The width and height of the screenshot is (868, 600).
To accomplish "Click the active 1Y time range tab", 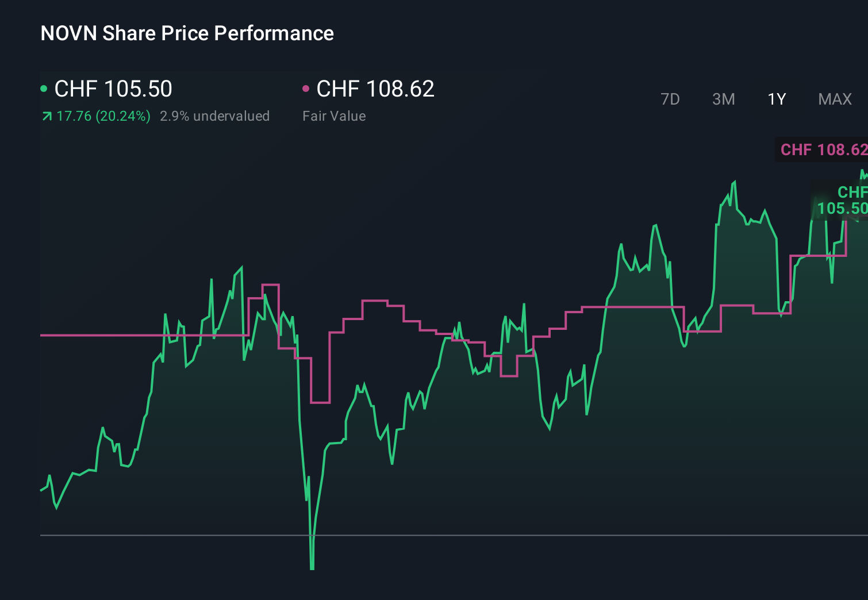I will click(777, 99).
